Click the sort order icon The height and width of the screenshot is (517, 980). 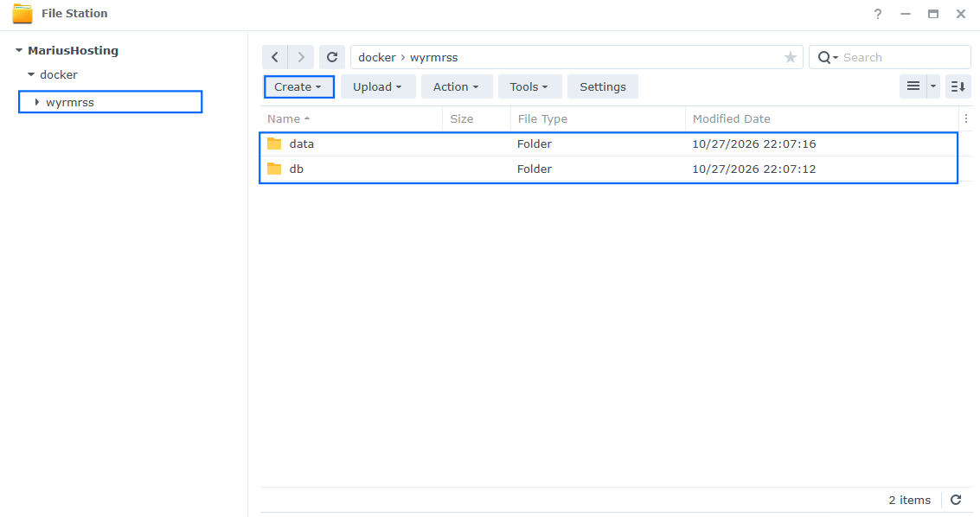coord(958,86)
